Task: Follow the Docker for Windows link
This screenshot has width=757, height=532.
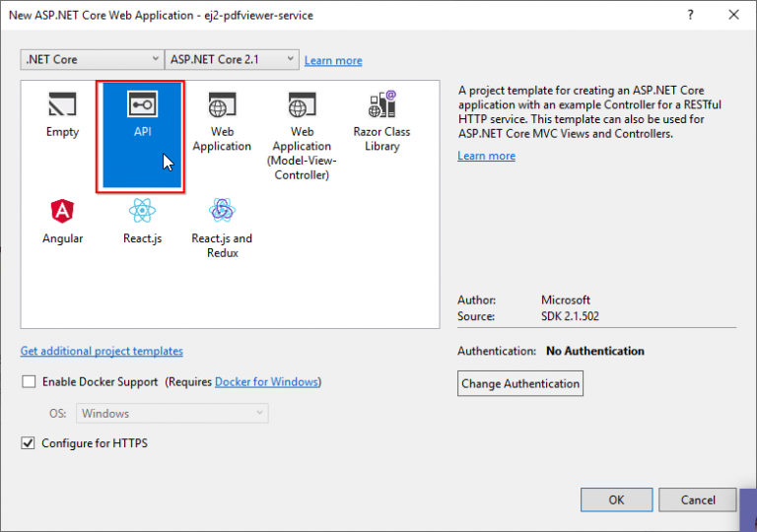Action: pyautogui.click(x=266, y=381)
